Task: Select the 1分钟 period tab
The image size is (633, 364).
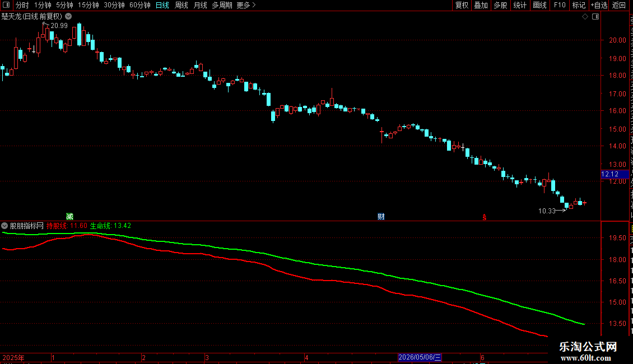Action: (x=43, y=5)
